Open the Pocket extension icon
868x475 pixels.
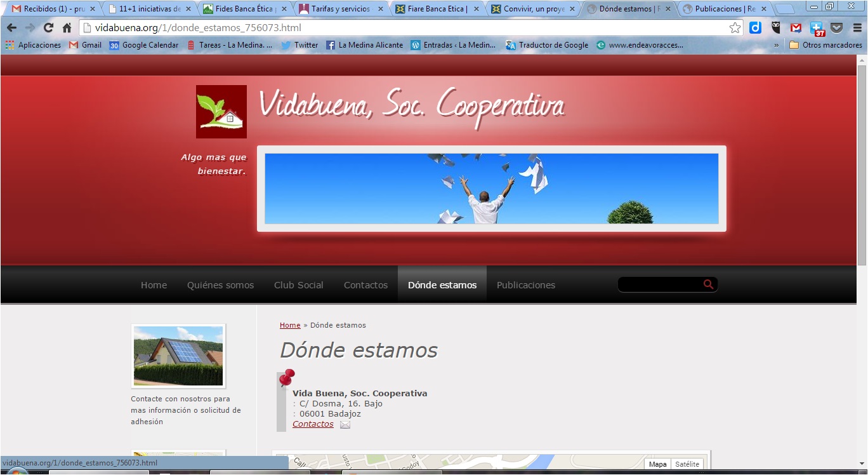pyautogui.click(x=837, y=28)
